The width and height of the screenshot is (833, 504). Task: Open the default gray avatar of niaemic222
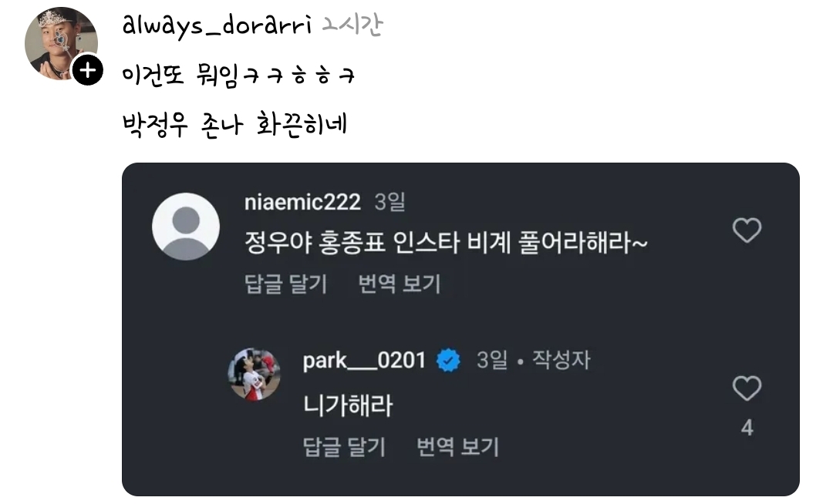point(186,227)
